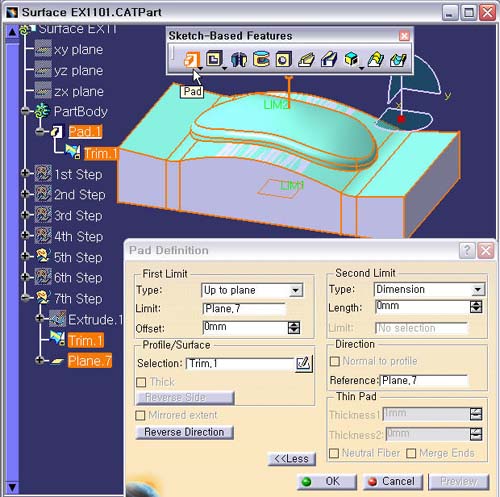The image size is (500, 497).
Task: Toggle the Mirrored extent checkbox
Action: point(140,415)
